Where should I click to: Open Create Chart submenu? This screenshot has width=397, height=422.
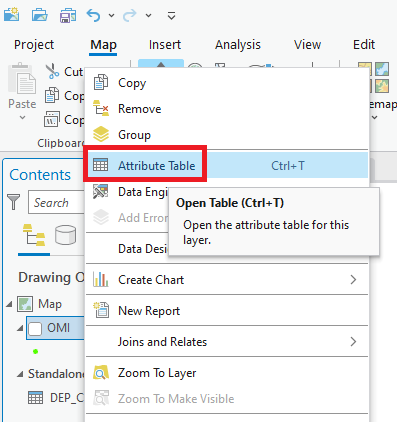coord(227,279)
